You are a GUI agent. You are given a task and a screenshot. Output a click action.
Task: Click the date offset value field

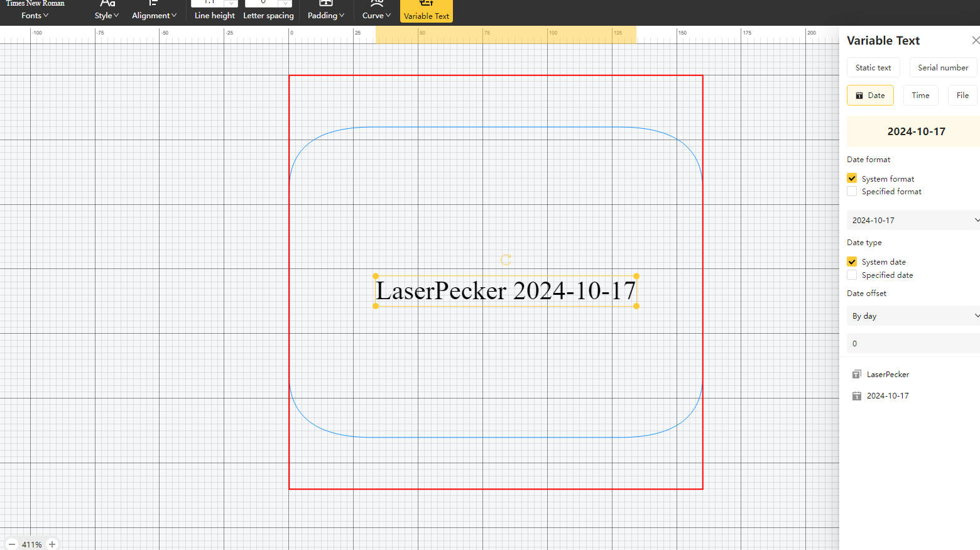[913, 343]
